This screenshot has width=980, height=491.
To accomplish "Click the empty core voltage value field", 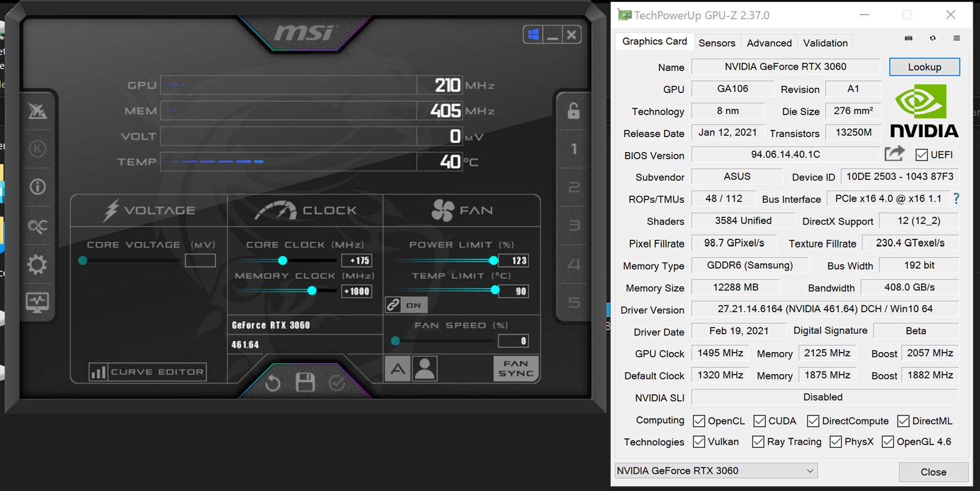I will click(200, 261).
